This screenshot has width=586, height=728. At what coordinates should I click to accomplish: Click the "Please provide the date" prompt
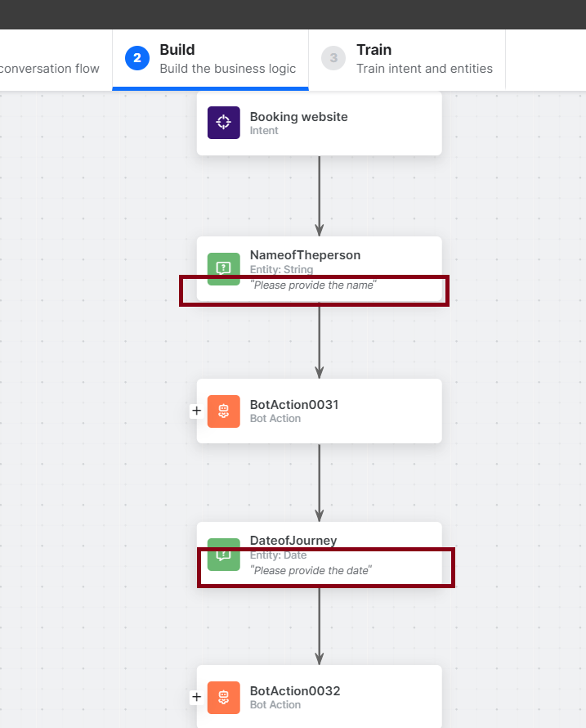311,570
